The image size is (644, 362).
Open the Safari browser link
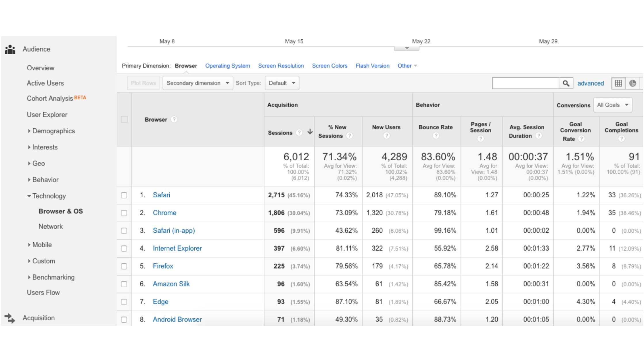[161, 195]
